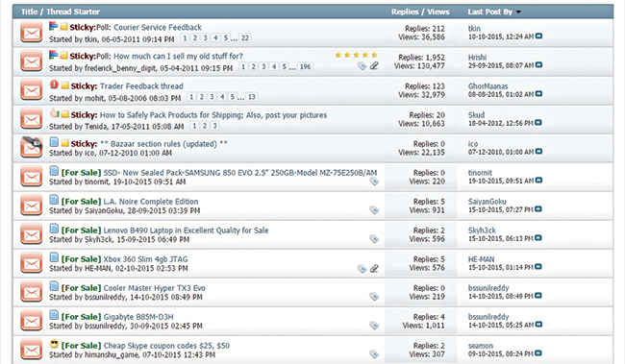
Task: Click envelope icon for Gigabyte B85M-D3H thread
Action: tap(32, 322)
